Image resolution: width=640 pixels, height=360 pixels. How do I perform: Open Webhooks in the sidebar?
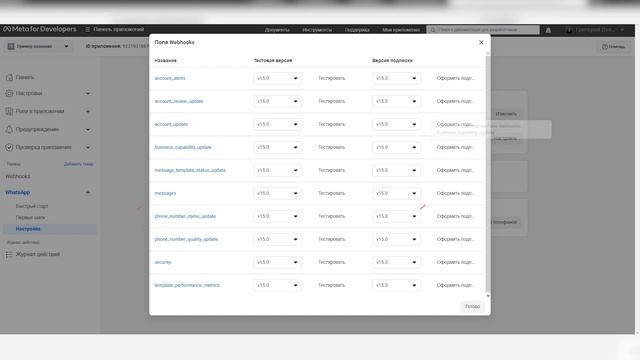(x=18, y=176)
